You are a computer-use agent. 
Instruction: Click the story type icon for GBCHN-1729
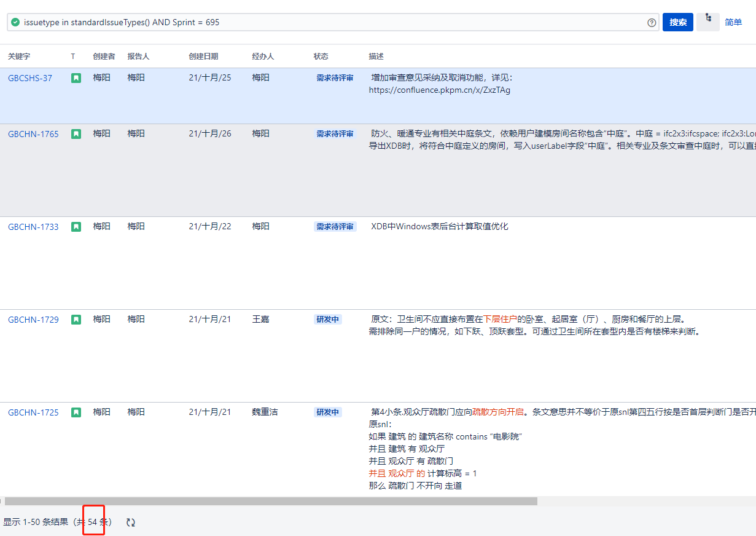tap(76, 320)
